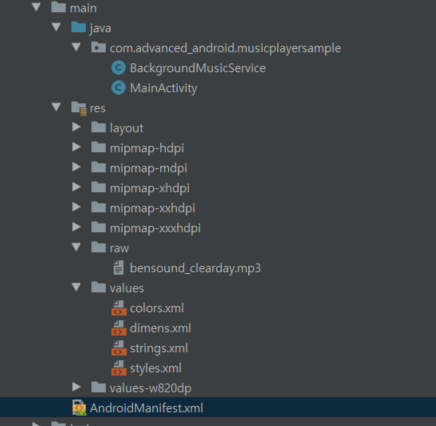
Task: Select the mipmap-xxhdpi folder name
Action: coord(153,208)
